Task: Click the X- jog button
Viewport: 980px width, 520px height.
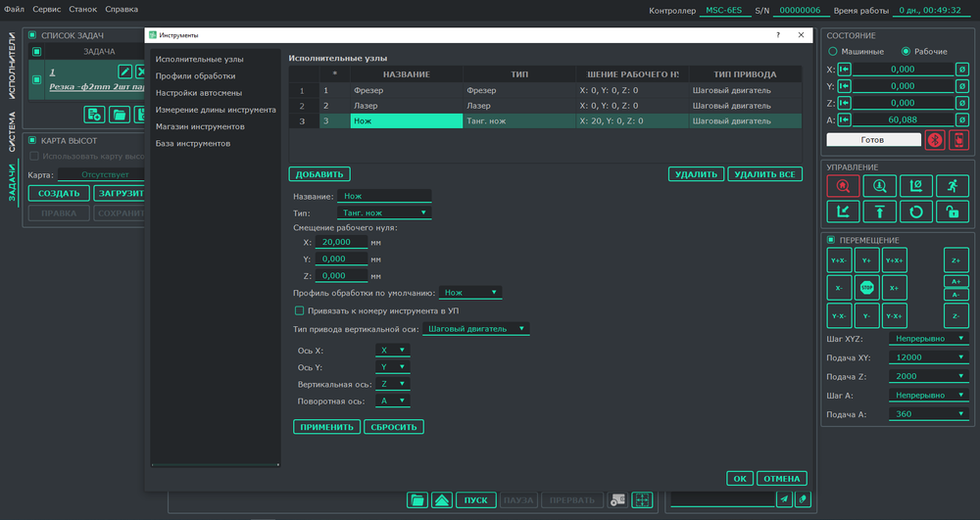Action: pyautogui.click(x=839, y=288)
